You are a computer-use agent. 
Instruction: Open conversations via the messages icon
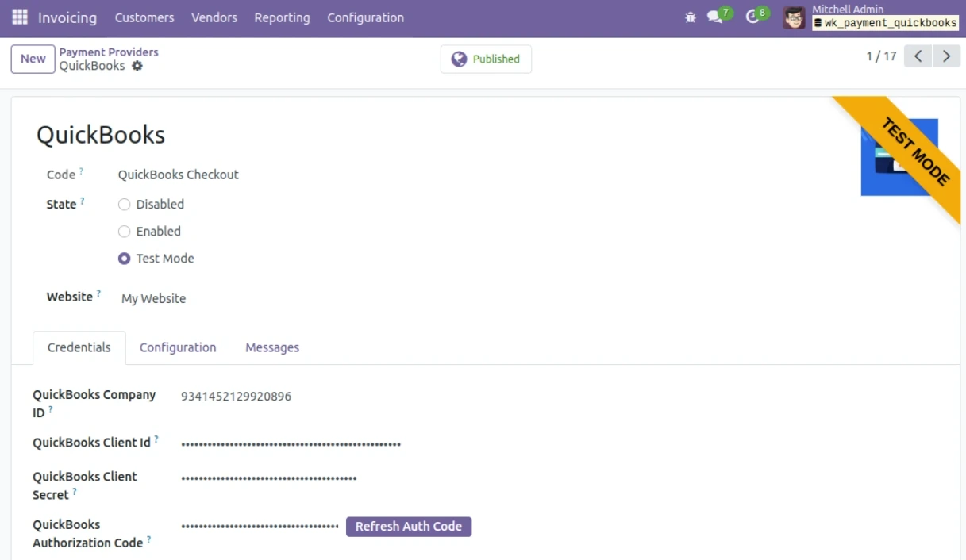click(715, 15)
